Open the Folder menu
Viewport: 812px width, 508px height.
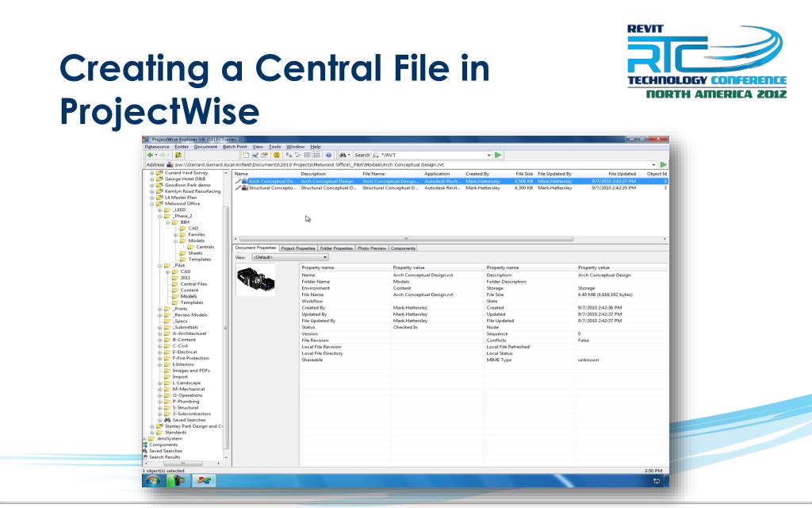pos(182,147)
